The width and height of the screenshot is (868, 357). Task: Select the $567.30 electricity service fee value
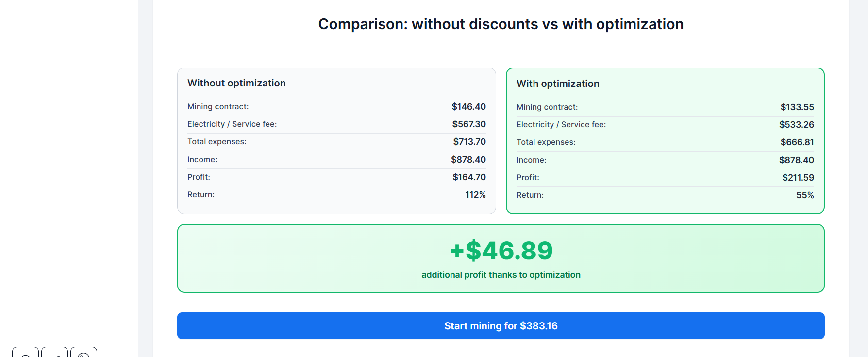(469, 124)
